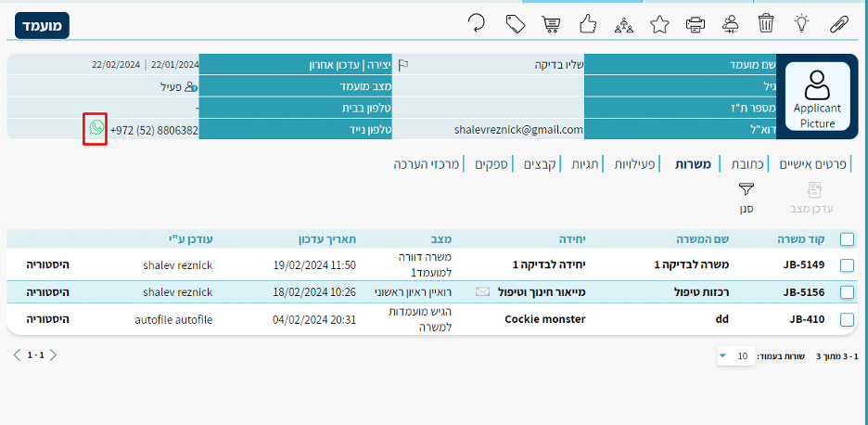Screen dimensions: 868x425
Task: Click the people hierarchy icon
Action: 624,25
